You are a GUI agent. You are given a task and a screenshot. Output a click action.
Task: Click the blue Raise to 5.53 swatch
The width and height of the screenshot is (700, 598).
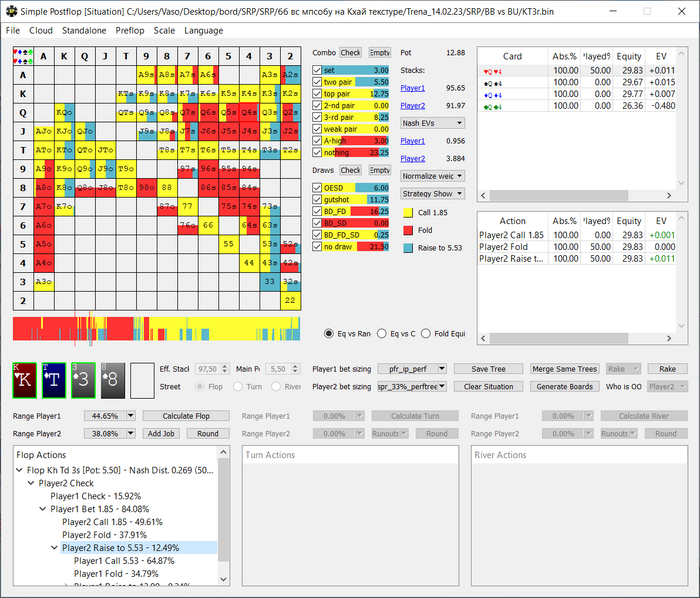[408, 248]
